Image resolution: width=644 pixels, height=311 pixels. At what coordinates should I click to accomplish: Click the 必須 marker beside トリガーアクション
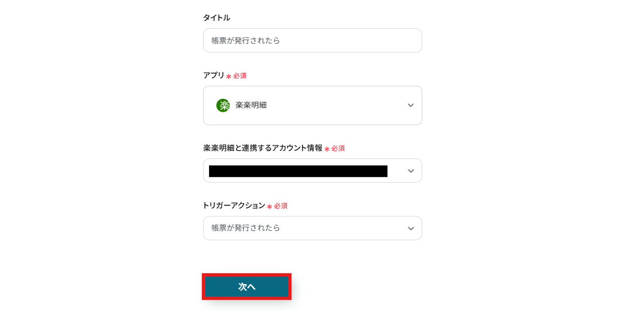[x=280, y=206]
